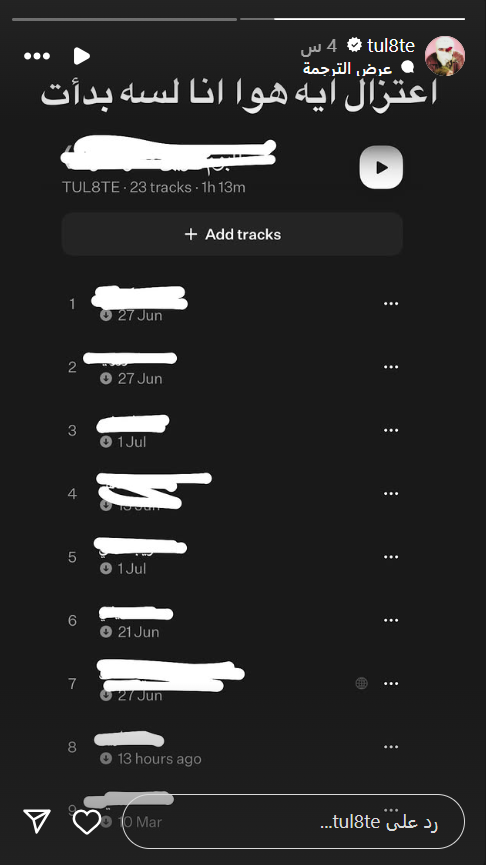Open the story options three-dot menu

pyautogui.click(x=37, y=56)
